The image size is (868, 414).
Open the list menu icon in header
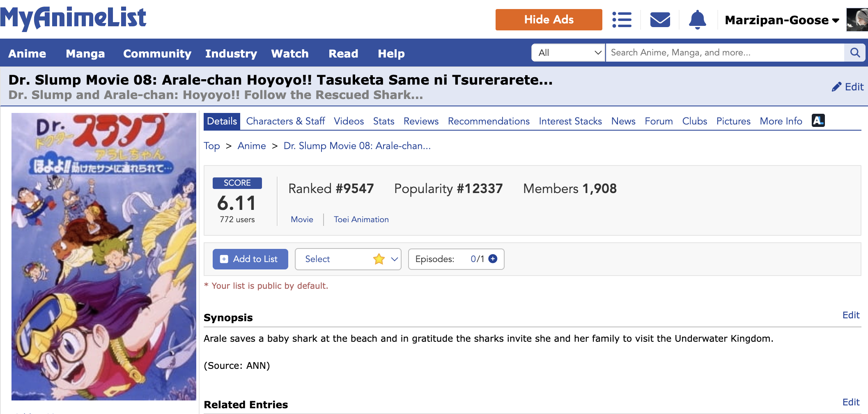pos(622,20)
